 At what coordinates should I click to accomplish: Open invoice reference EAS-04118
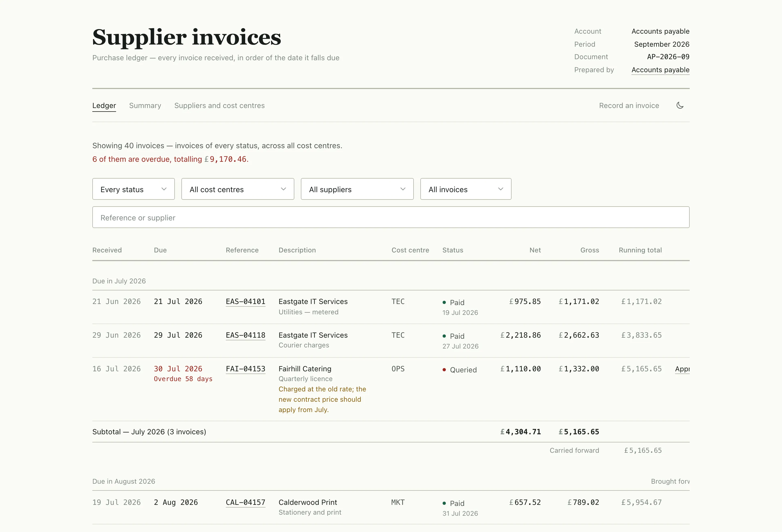pos(245,335)
